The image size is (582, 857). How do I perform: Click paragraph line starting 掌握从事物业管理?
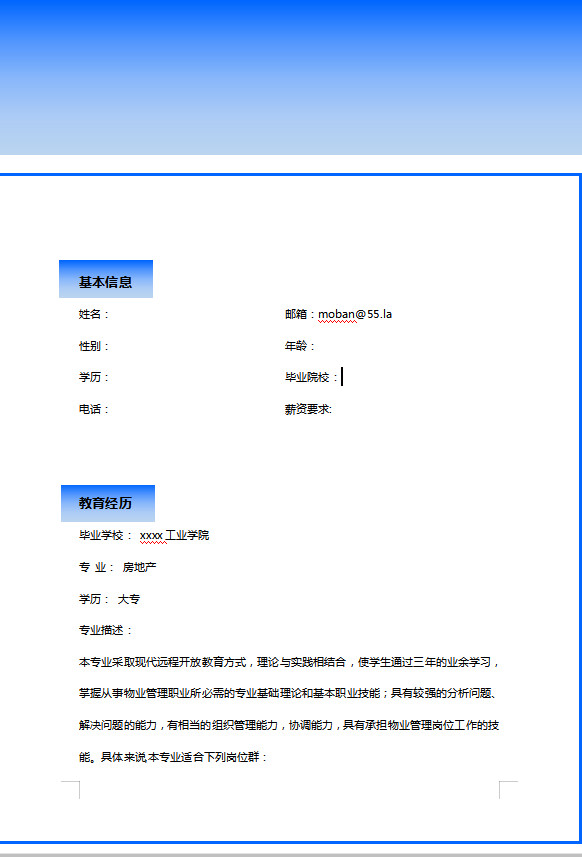(288, 693)
